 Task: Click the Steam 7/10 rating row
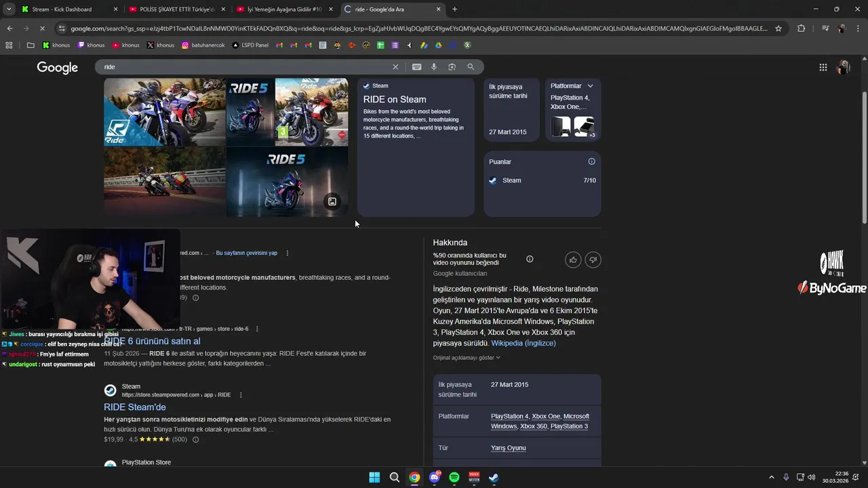542,180
